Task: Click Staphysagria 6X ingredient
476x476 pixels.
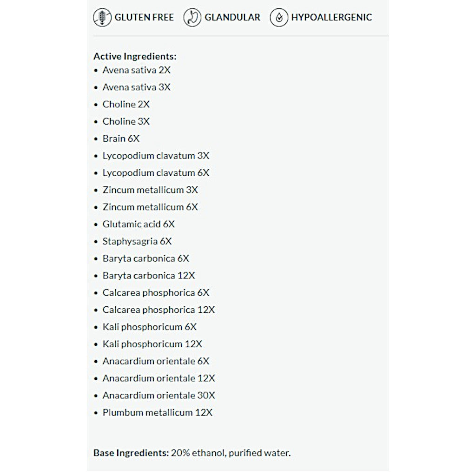Action: coord(137,241)
